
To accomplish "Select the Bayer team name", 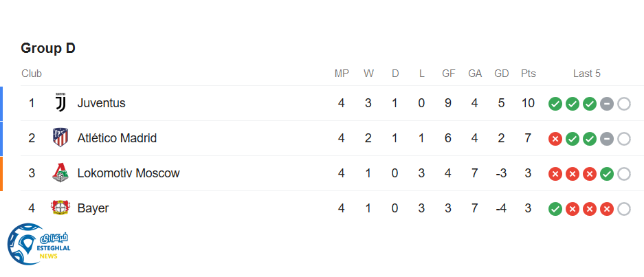I will click(93, 208).
